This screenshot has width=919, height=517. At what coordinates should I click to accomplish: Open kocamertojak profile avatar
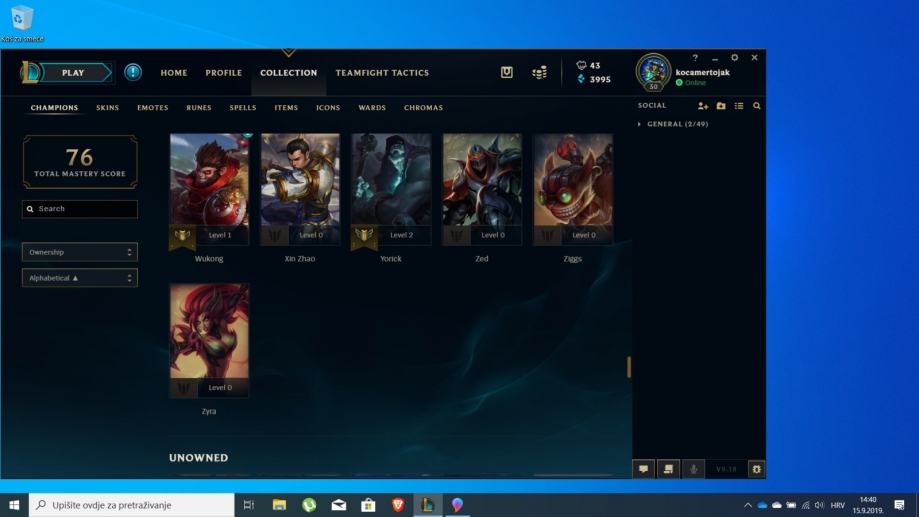653,72
